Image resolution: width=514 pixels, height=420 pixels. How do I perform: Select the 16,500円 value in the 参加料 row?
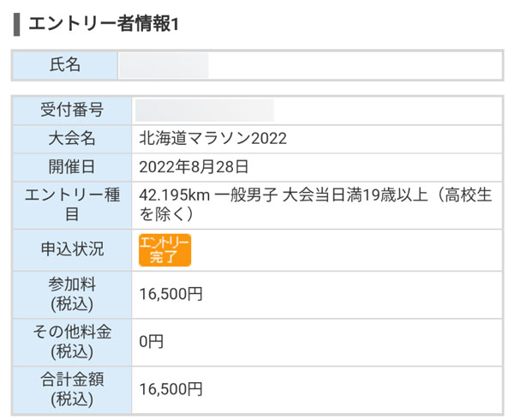click(x=171, y=294)
